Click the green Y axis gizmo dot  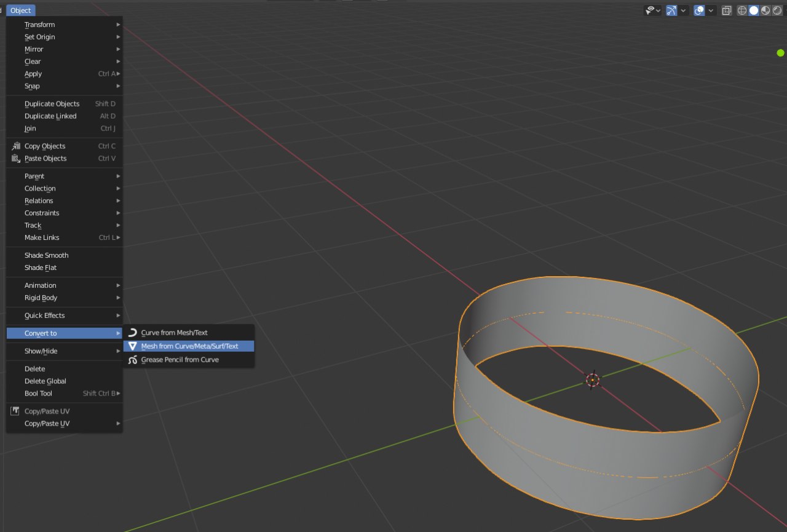pos(781,53)
